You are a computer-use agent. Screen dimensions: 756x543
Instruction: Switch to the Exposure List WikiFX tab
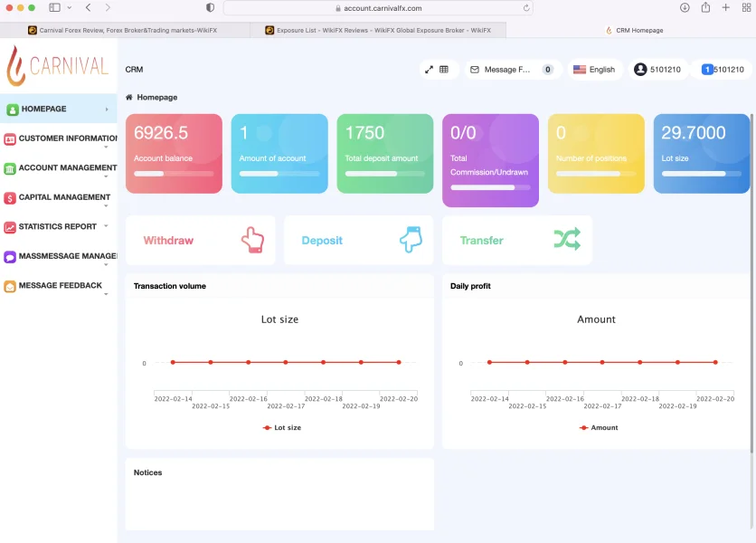coord(379,30)
